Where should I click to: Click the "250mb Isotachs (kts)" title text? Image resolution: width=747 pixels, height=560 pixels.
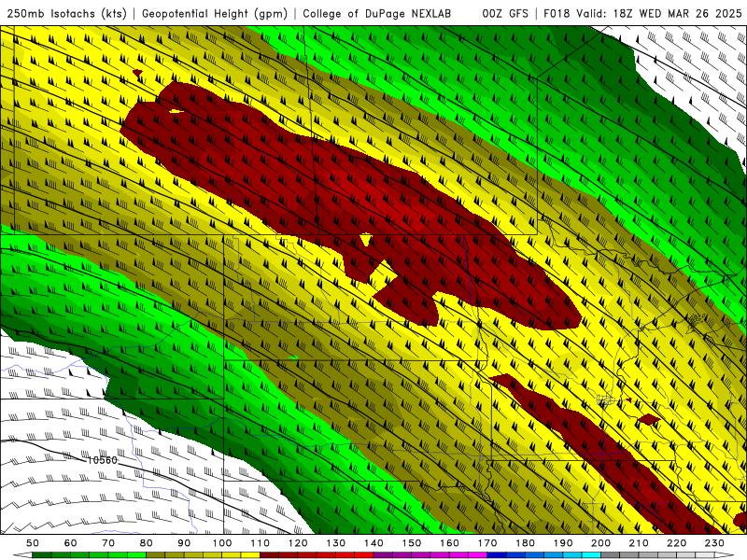point(67,14)
